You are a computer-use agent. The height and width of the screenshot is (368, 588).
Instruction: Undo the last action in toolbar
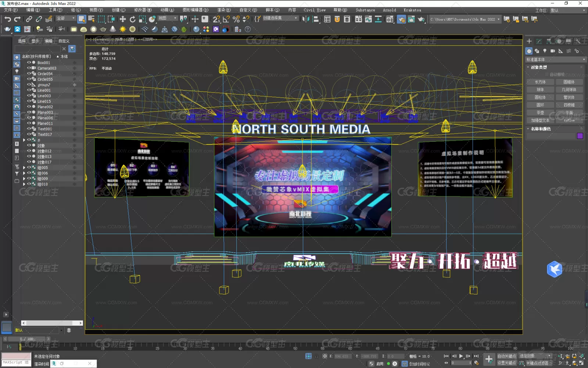pos(8,19)
